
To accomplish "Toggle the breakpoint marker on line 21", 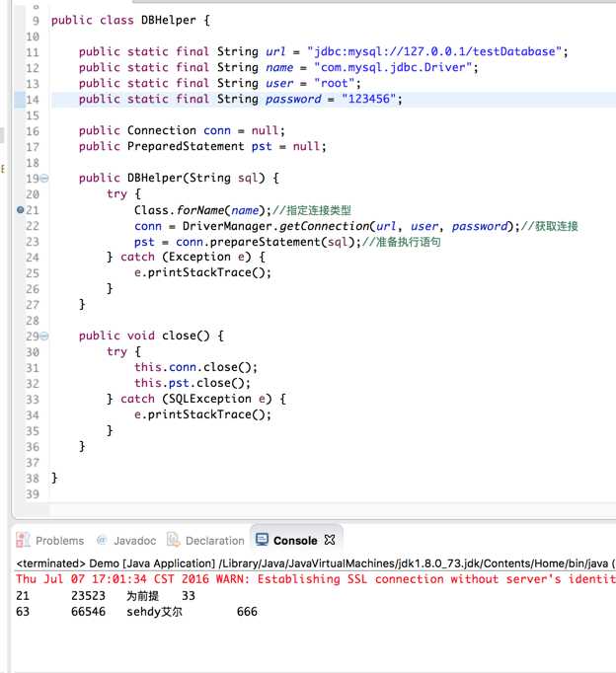I will coord(20,210).
